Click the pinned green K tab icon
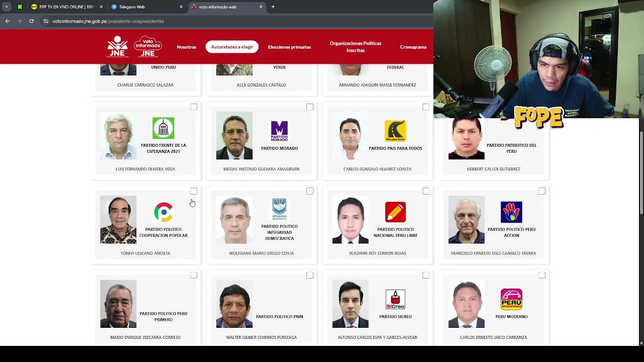The image size is (644, 362). [20, 7]
